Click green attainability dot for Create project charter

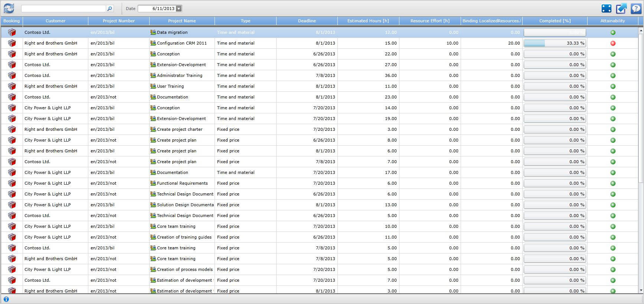pos(613,129)
